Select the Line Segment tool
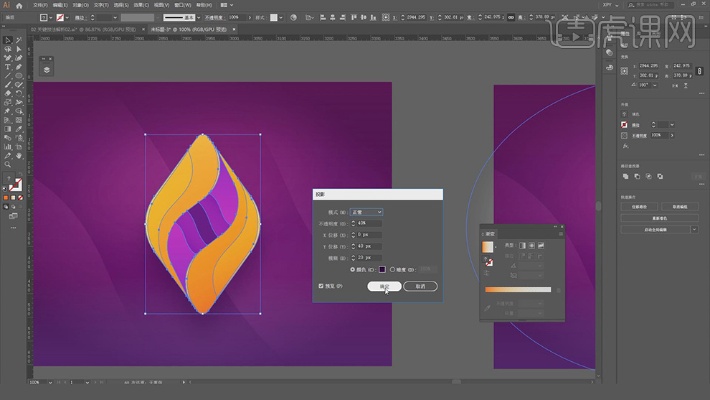710x400 pixels. pos(8,76)
